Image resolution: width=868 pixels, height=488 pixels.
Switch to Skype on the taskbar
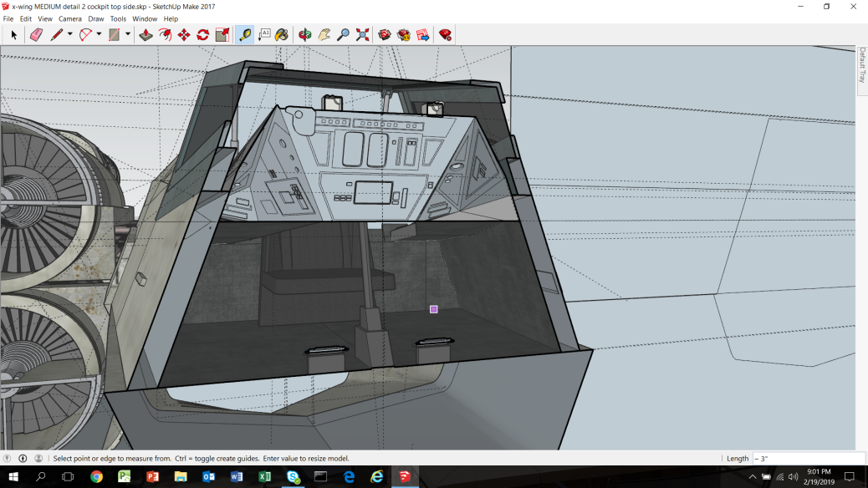pos(293,476)
